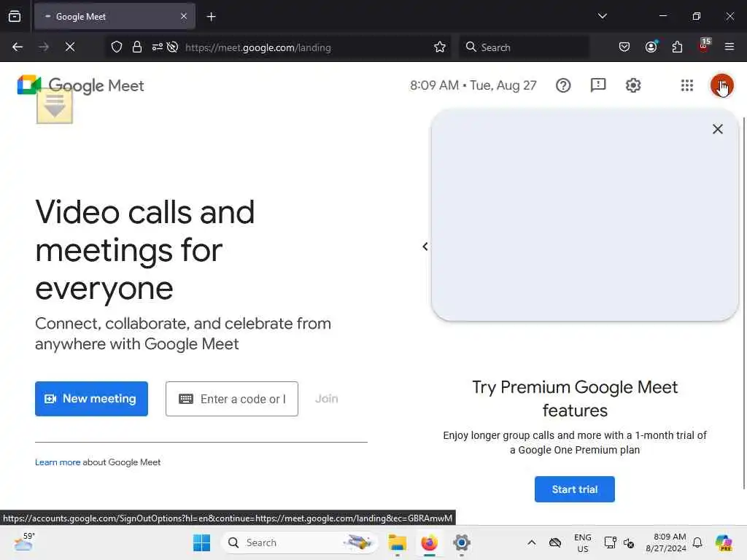The height and width of the screenshot is (560, 747).
Task: Stop loading the page
Action: (70, 47)
